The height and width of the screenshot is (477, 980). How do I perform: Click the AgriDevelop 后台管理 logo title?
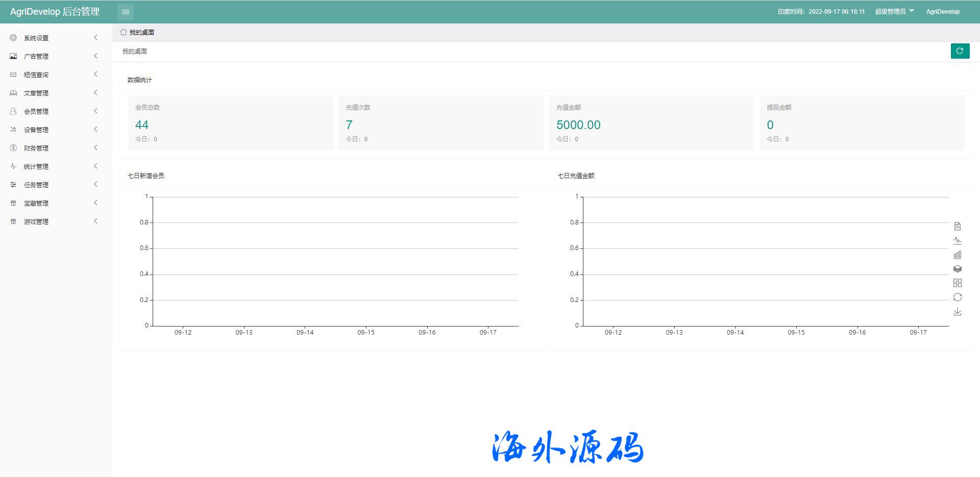(55, 12)
